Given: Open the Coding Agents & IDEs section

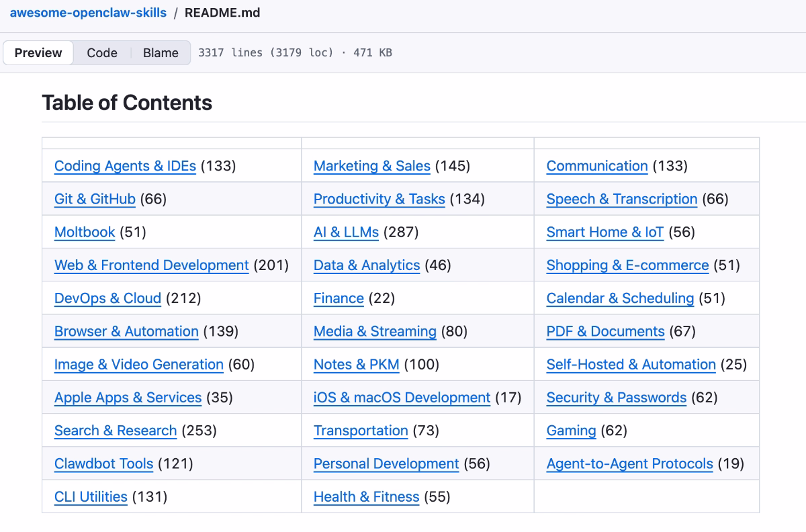Looking at the screenshot, I should coord(124,166).
